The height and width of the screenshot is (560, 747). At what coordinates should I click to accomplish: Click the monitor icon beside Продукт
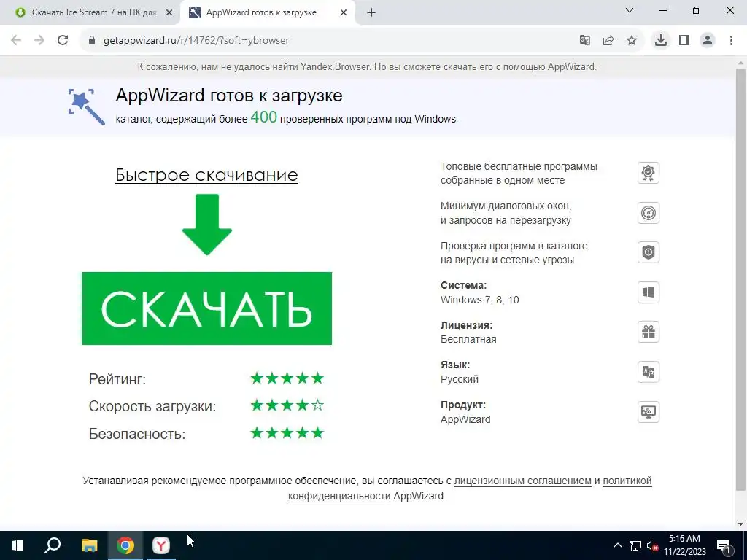[x=648, y=412]
